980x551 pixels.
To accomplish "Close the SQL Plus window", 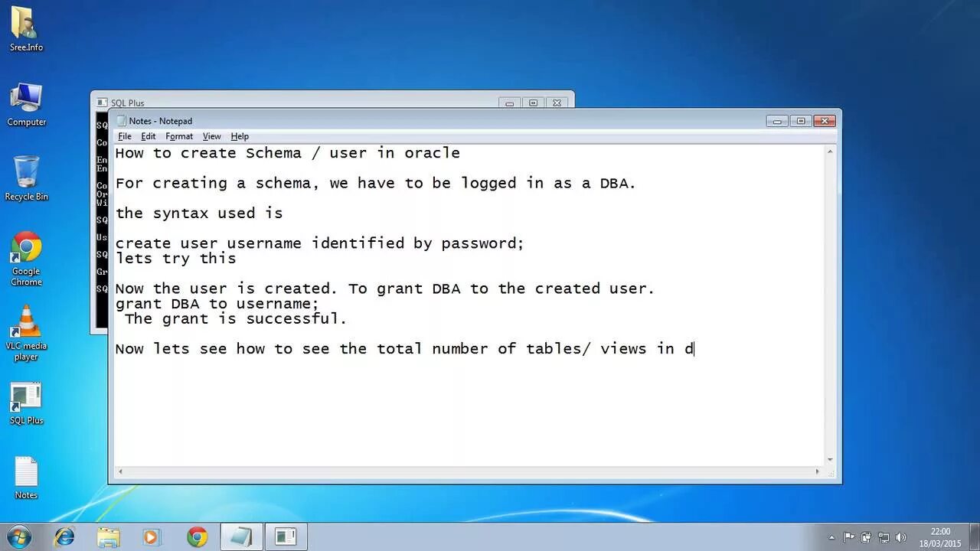I will (557, 103).
